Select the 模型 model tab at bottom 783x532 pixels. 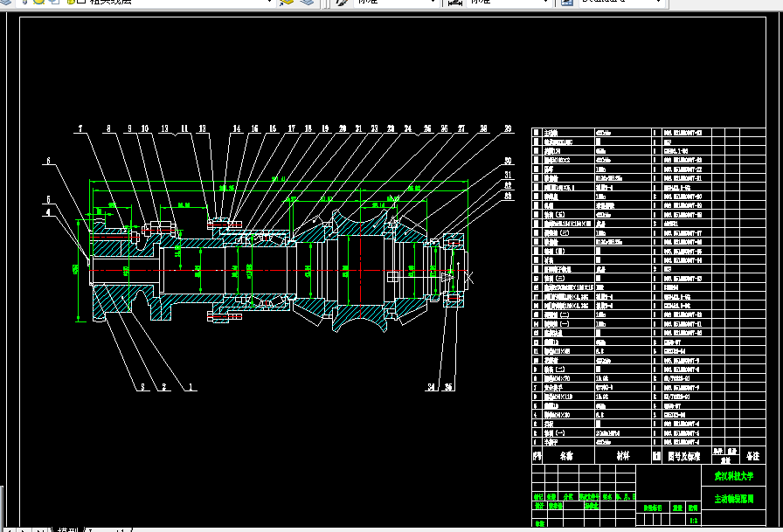pos(68,529)
